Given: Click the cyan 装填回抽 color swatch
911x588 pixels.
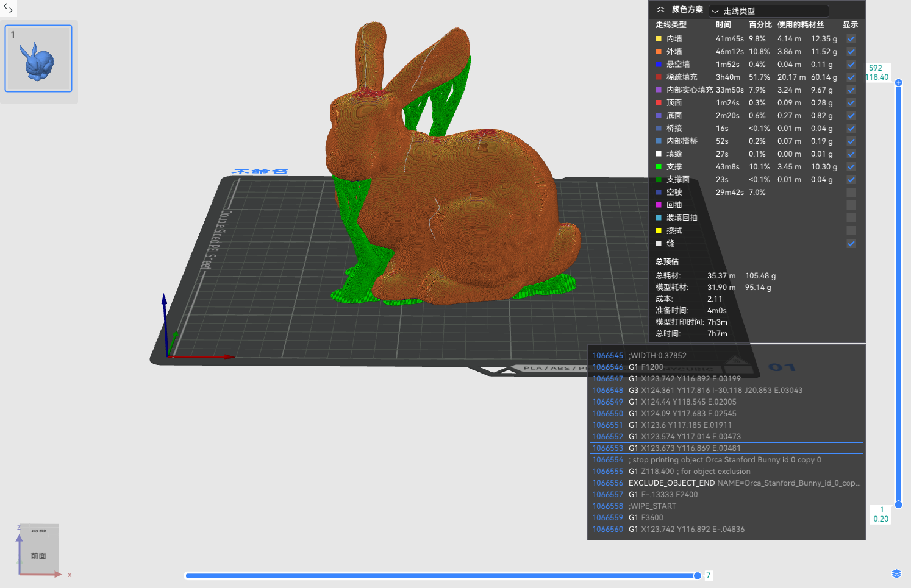Looking at the screenshot, I should [x=659, y=218].
